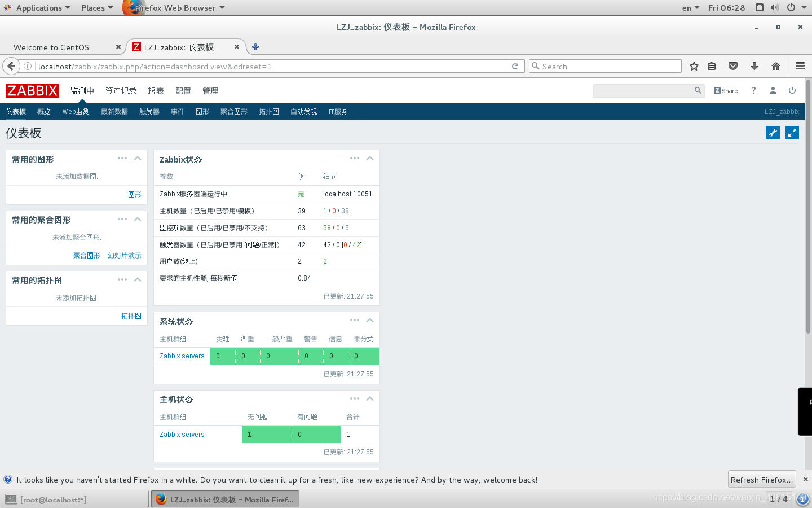
Task: Switch to the IT服务 submenu tab
Action: click(x=338, y=112)
